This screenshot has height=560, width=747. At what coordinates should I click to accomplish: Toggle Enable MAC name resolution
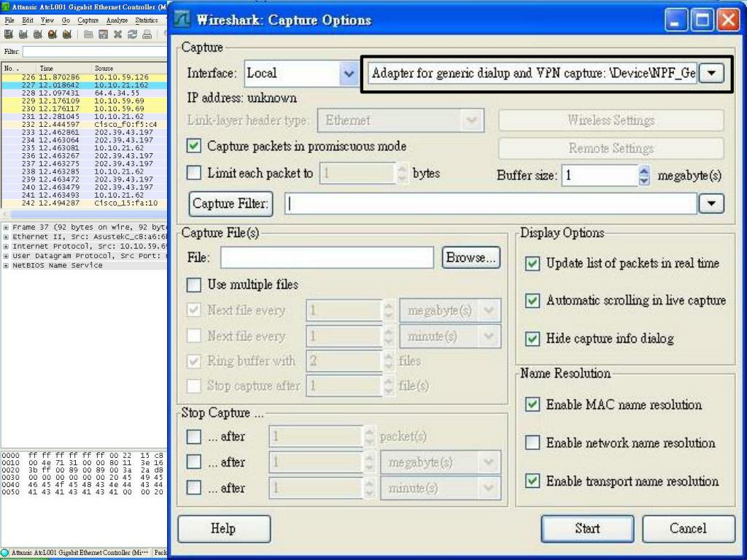[x=532, y=405]
